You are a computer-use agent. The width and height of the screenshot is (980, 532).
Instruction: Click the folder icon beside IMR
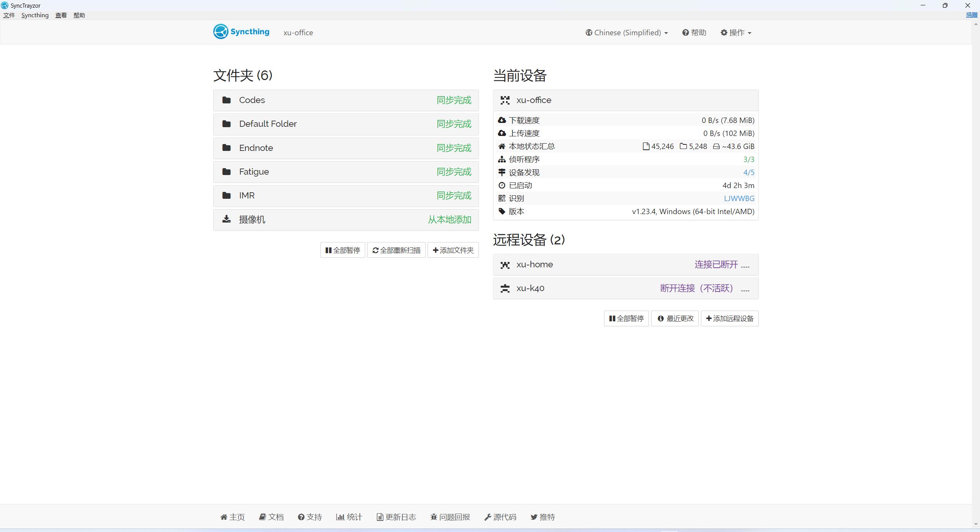[227, 195]
